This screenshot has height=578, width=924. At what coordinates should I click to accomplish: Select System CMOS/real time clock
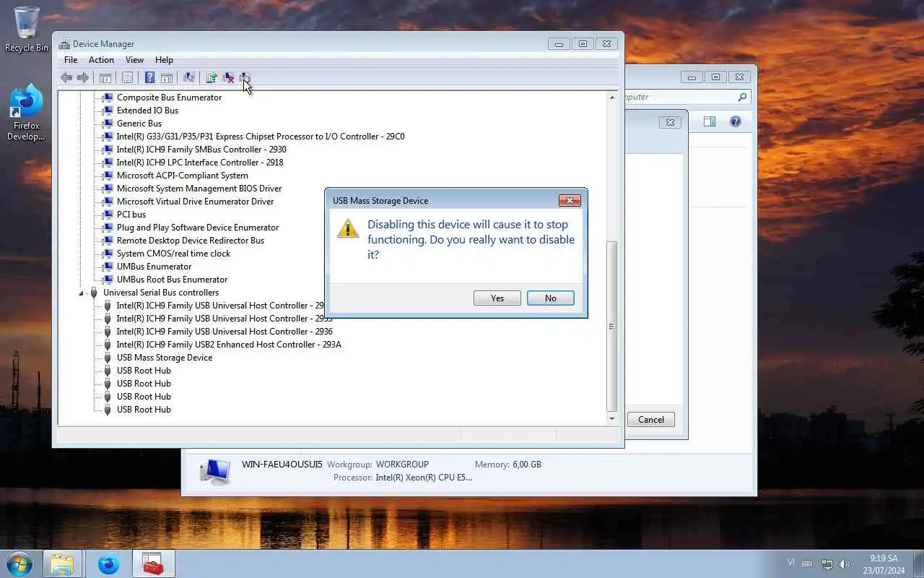pyautogui.click(x=174, y=254)
